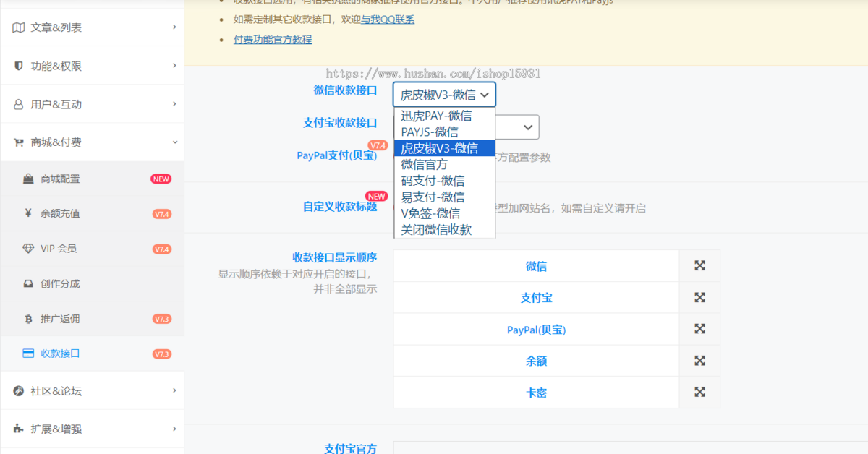
Task: Click the V7.4 badge beside VIP 会员
Action: pos(162,249)
